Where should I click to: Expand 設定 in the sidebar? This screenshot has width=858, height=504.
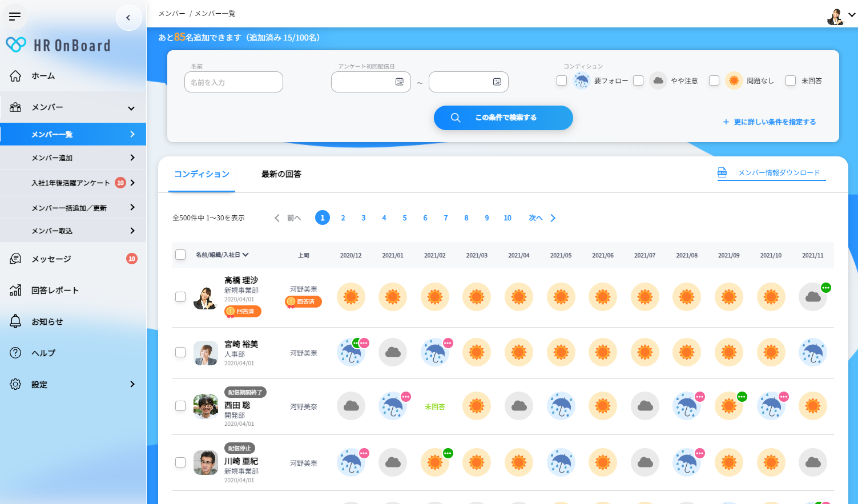click(73, 384)
